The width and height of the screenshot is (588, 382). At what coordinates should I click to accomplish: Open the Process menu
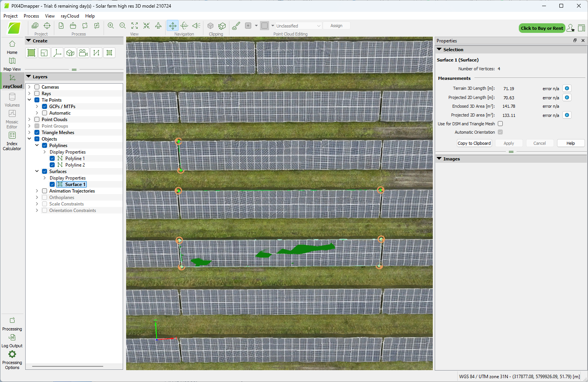tap(31, 16)
